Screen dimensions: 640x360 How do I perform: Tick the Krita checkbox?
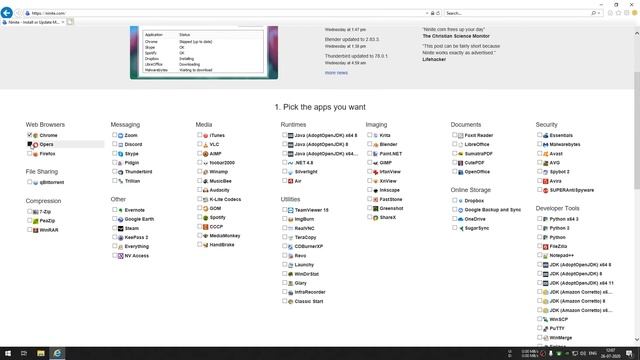coord(369,135)
